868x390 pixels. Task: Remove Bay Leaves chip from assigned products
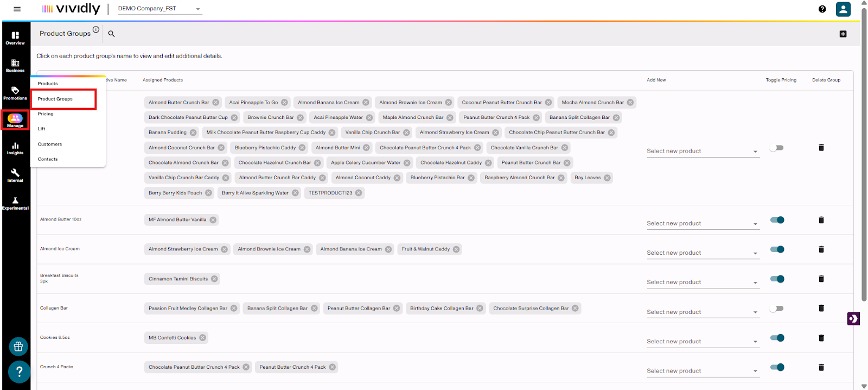pos(607,178)
